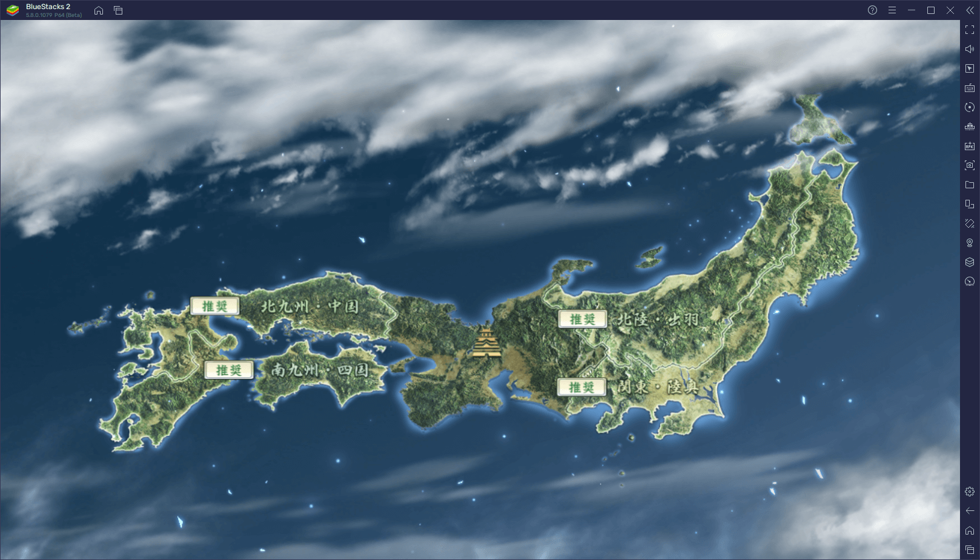980x560 pixels.
Task: Click 推奨 badge beside 北陸・出羽
Action: coord(583,319)
